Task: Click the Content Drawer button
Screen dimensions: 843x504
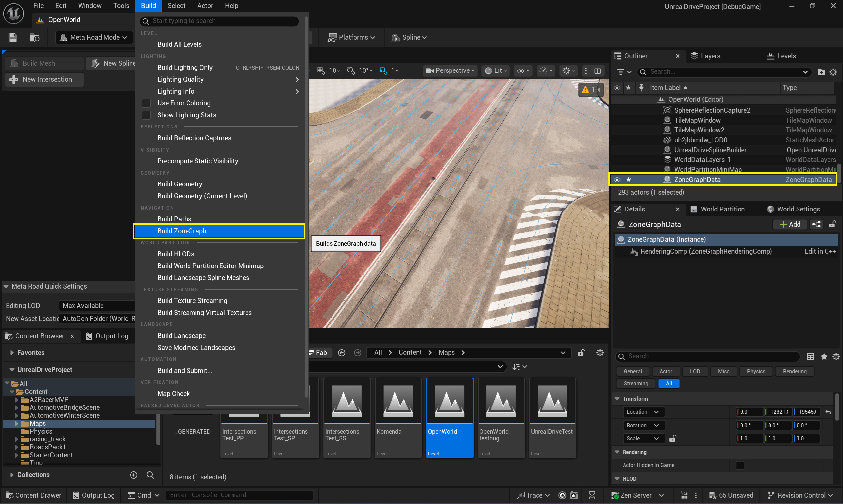Action: 33,495
